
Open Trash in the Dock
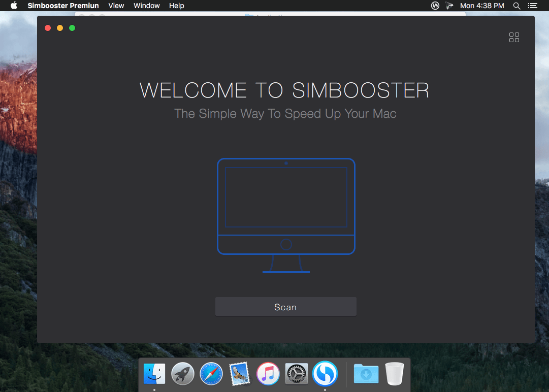click(x=395, y=373)
